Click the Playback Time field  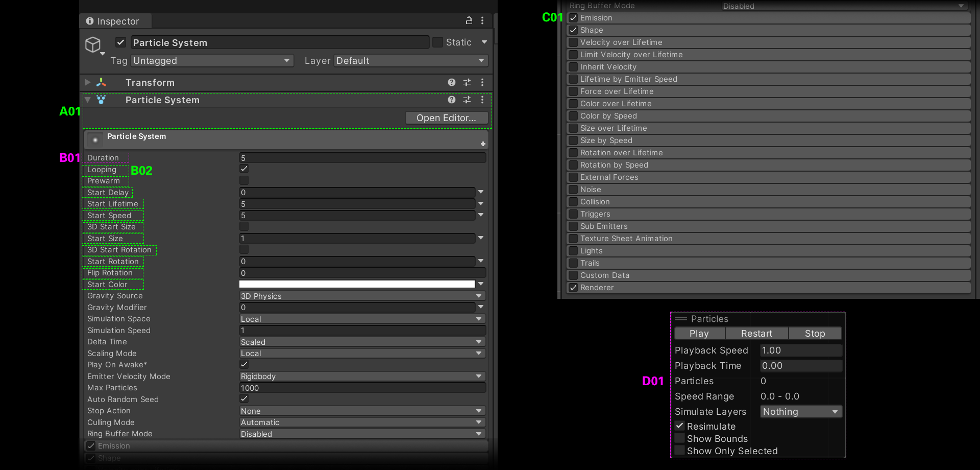click(801, 366)
